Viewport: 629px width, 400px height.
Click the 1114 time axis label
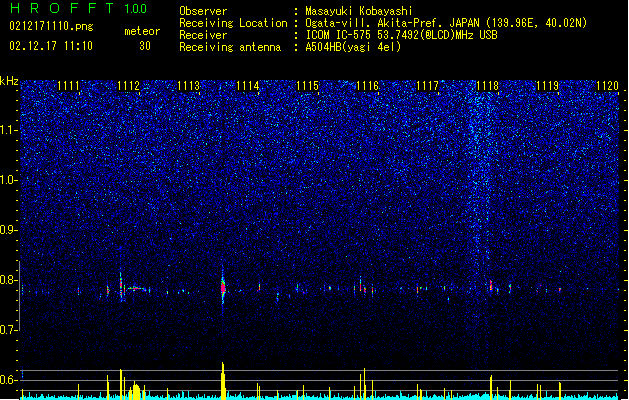tap(248, 85)
